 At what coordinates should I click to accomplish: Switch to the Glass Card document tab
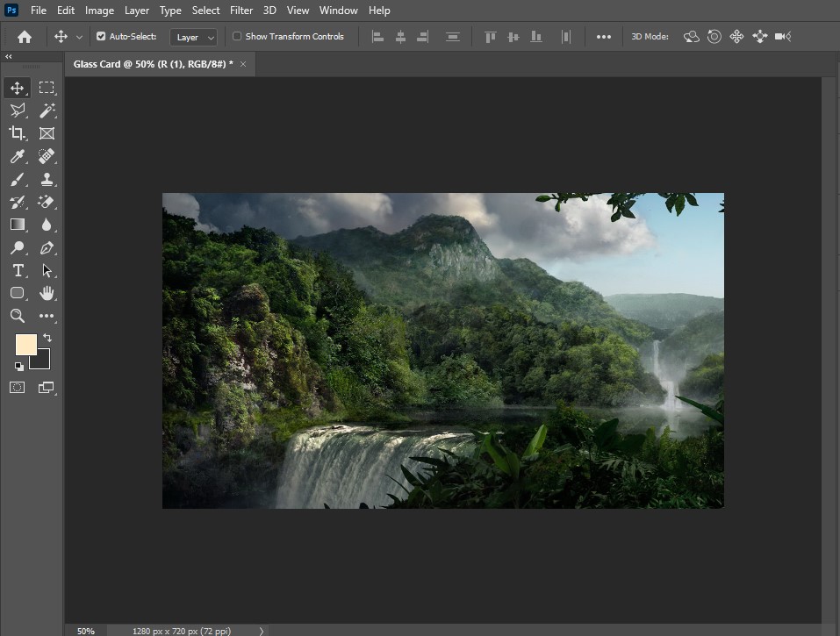[x=154, y=64]
